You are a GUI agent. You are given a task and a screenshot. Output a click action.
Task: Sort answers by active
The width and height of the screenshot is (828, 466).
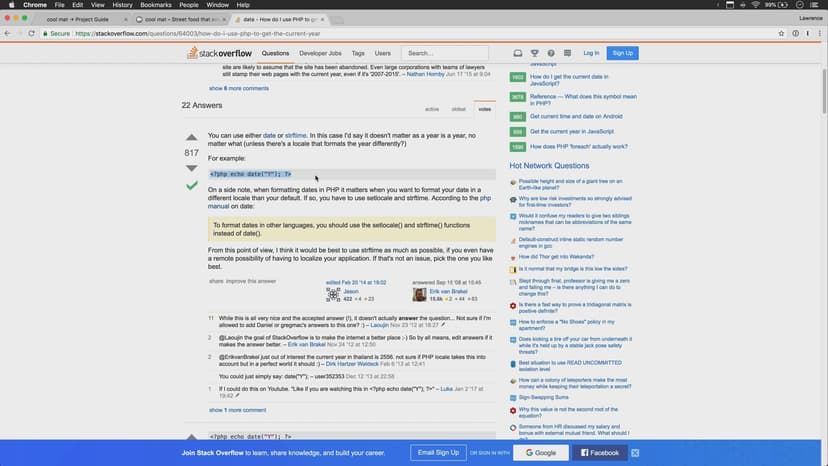click(x=432, y=109)
